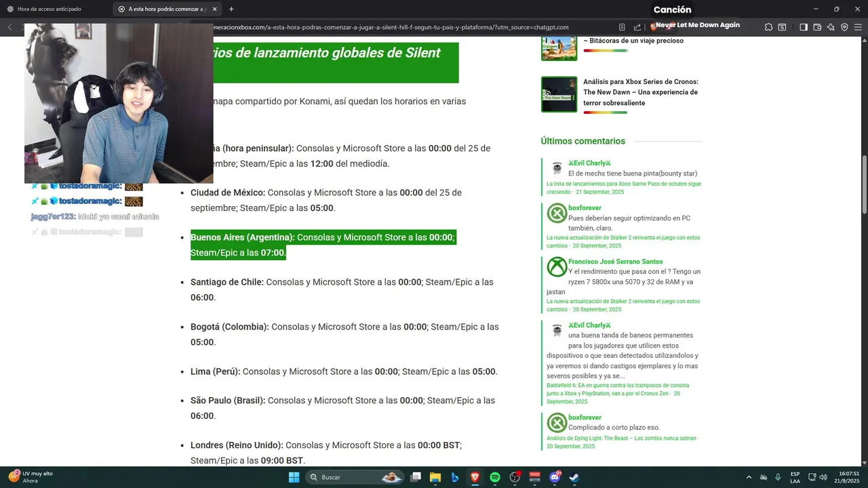This screenshot has height=488, width=868.
Task: Open Spotify from the taskbar
Action: (x=495, y=477)
